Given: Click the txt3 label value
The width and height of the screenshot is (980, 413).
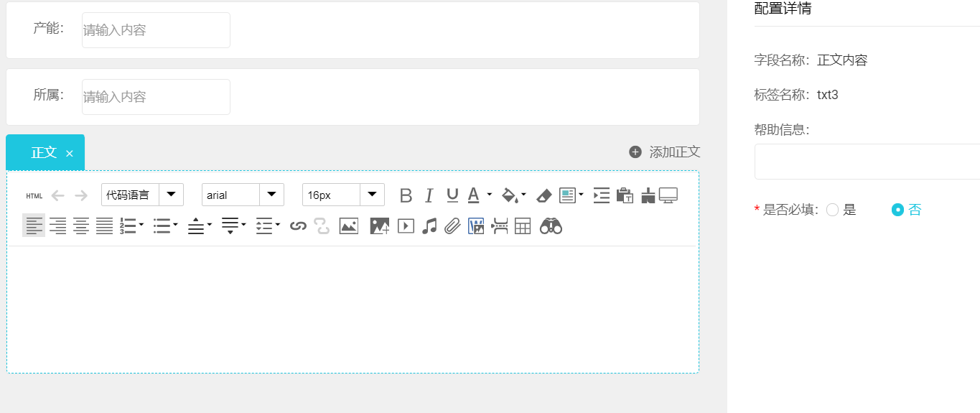Looking at the screenshot, I should [828, 95].
